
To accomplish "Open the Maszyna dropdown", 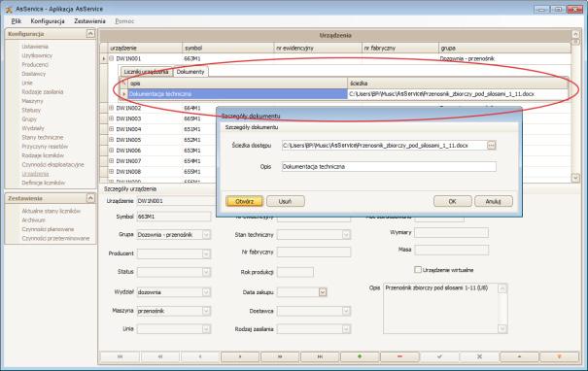I will pyautogui.click(x=206, y=311).
